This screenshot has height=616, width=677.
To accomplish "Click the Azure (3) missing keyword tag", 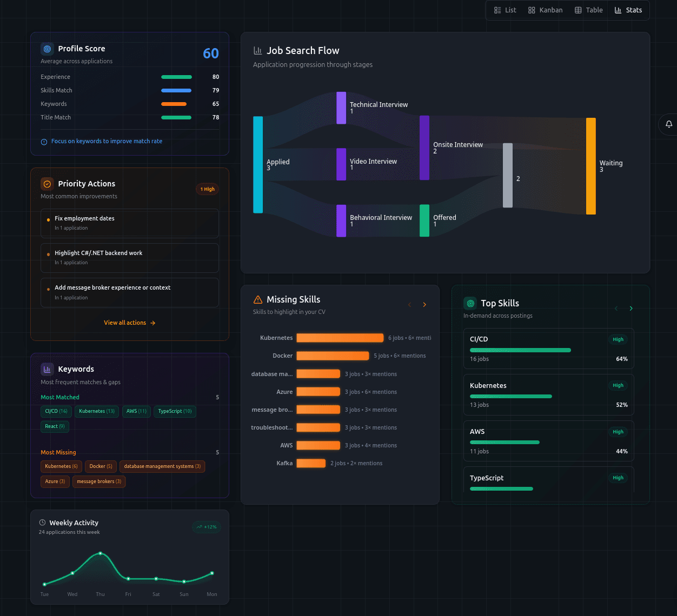I will point(55,481).
